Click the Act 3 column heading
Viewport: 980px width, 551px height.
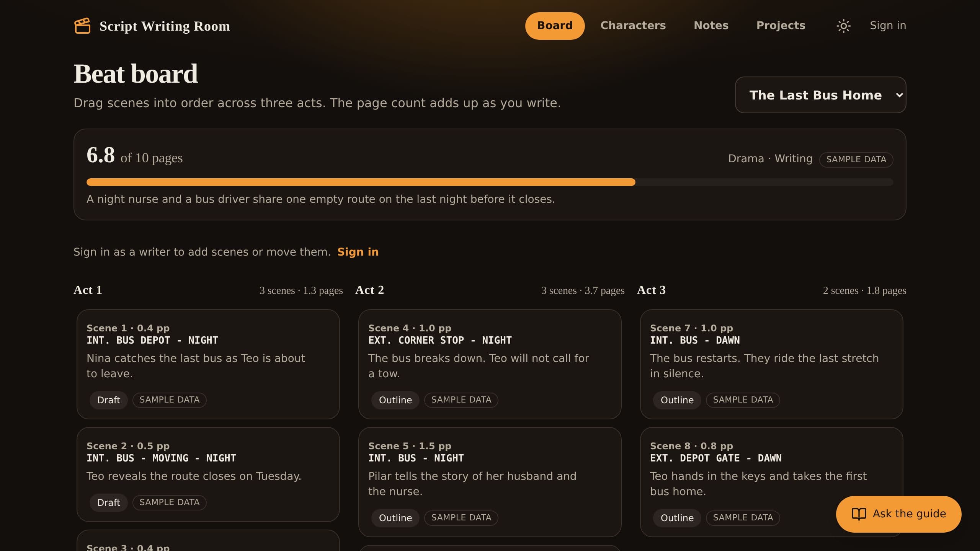tap(651, 290)
